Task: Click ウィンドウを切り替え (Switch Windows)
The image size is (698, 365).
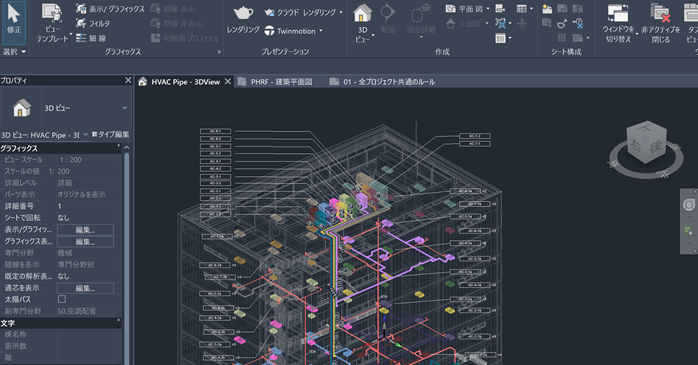Action: (x=619, y=23)
